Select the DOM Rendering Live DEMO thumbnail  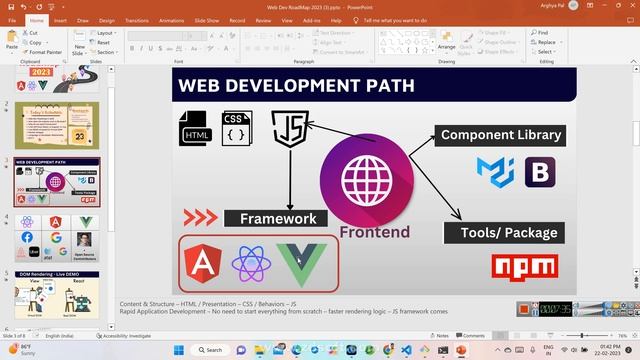(57, 295)
